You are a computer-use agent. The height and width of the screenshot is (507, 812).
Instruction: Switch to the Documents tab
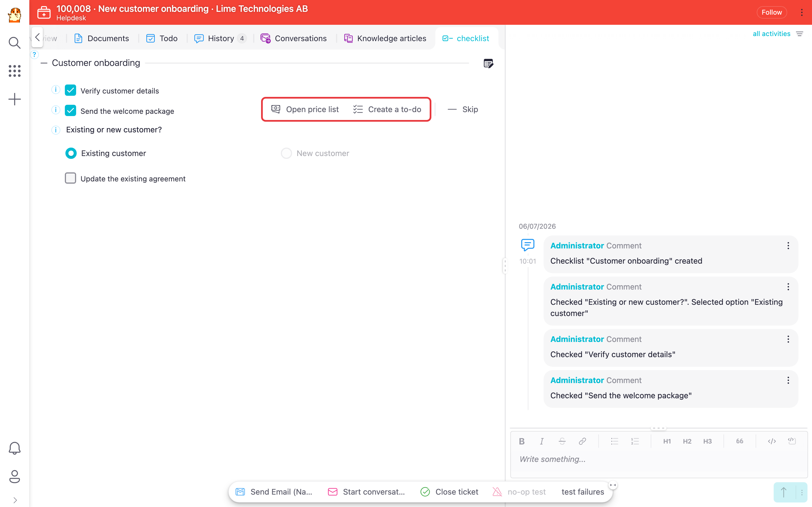tap(101, 38)
